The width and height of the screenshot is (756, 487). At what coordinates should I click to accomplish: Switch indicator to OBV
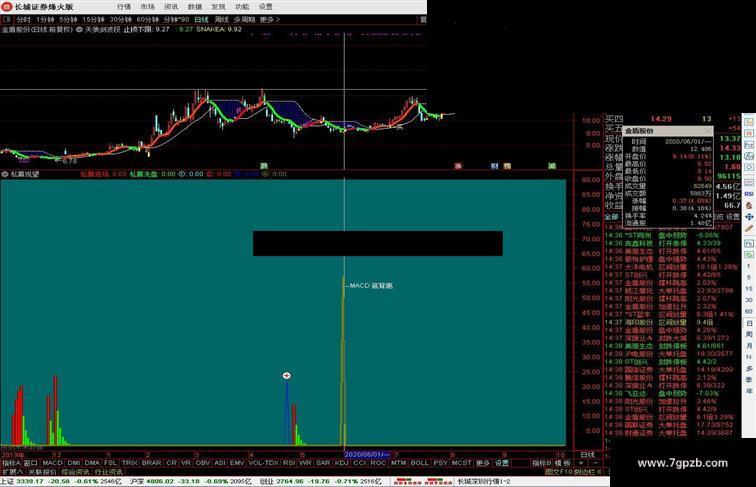[202, 462]
